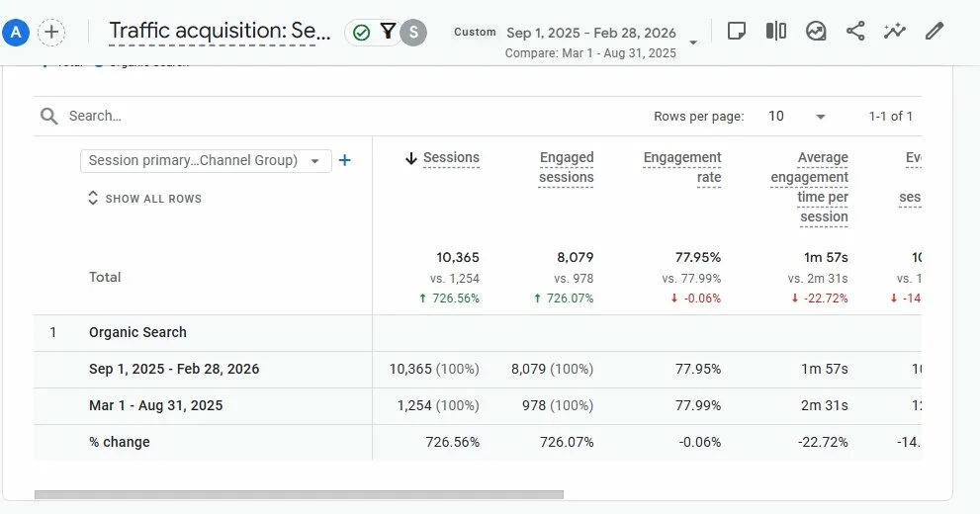Sort by Engaged sessions column header
The image size is (980, 514).
pyautogui.click(x=567, y=167)
